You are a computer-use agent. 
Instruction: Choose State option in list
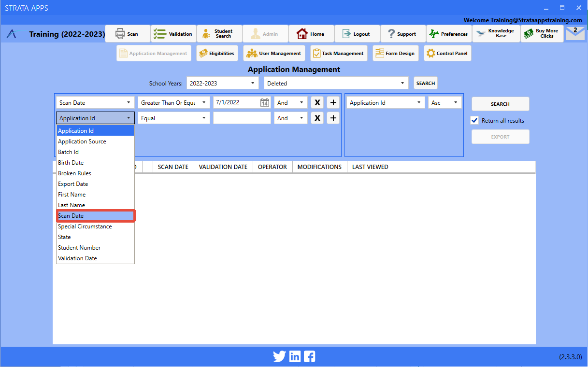[95, 237]
